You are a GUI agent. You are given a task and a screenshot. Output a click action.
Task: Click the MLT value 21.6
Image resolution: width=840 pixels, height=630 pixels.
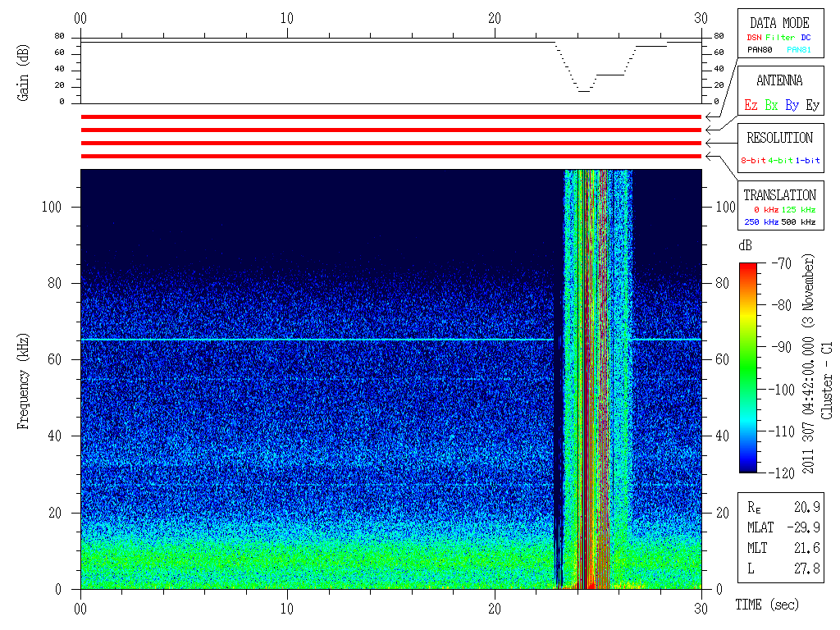[809, 547]
